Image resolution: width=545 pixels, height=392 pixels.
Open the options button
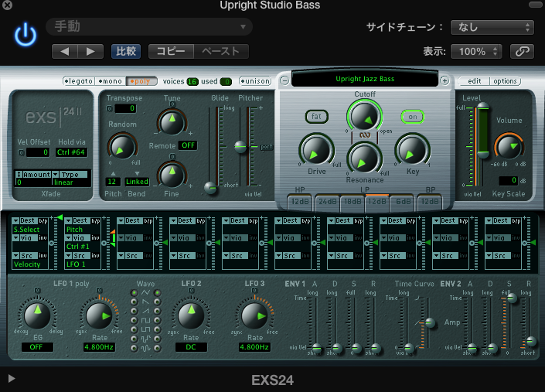coord(505,81)
